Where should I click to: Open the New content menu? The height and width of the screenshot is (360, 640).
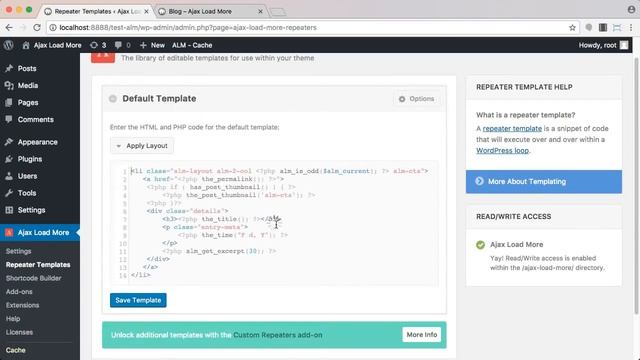point(152,45)
